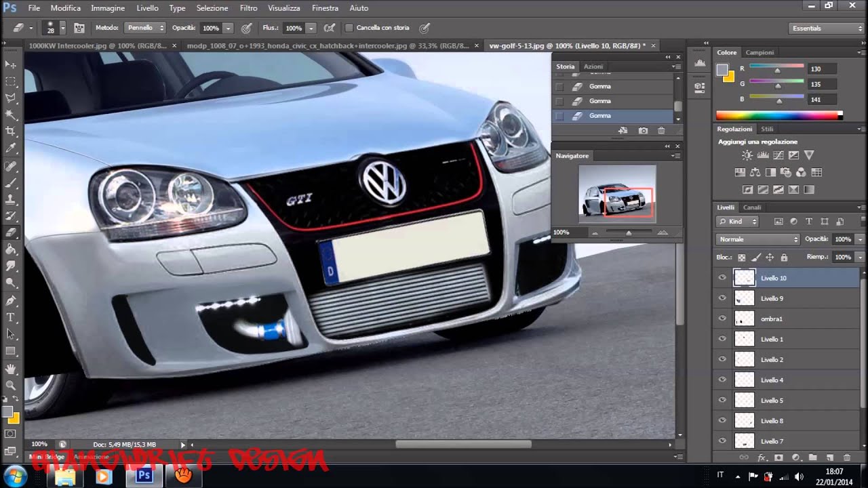Open Photoshop from the Windows taskbar
868x488 pixels.
click(x=144, y=476)
